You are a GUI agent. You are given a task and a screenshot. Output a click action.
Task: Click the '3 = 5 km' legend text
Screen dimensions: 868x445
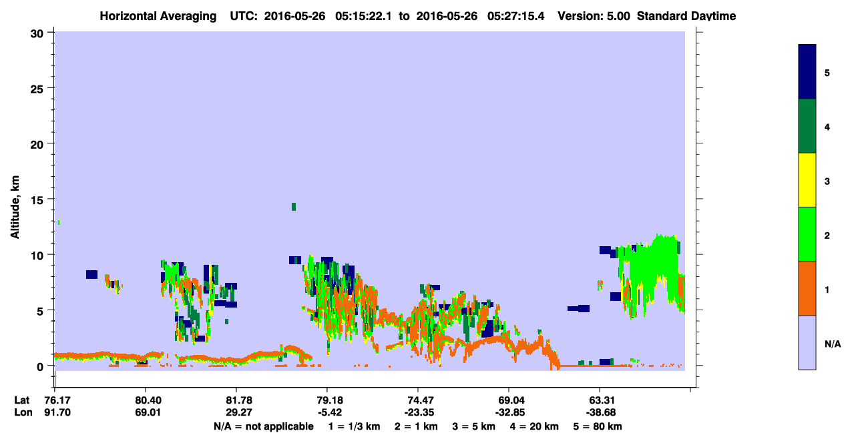tap(474, 427)
